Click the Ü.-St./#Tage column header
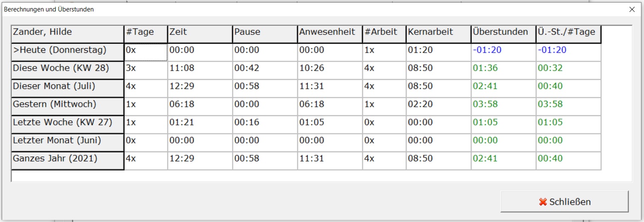Image resolution: width=644 pixels, height=222 pixels. [569, 34]
